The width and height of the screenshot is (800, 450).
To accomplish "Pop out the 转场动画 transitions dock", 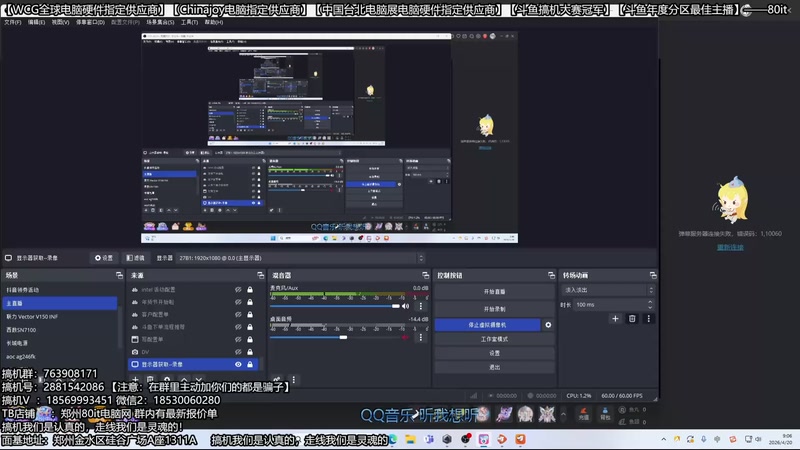I will [653, 276].
